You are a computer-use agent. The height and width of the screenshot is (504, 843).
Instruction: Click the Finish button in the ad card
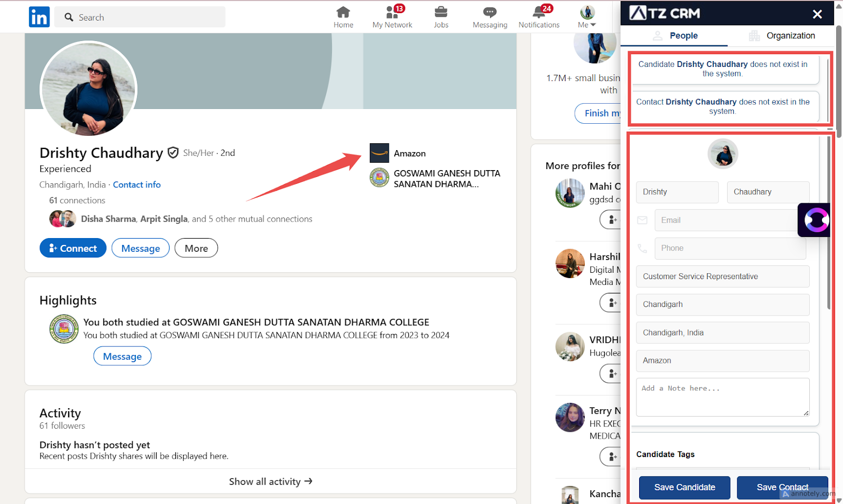tap(598, 113)
